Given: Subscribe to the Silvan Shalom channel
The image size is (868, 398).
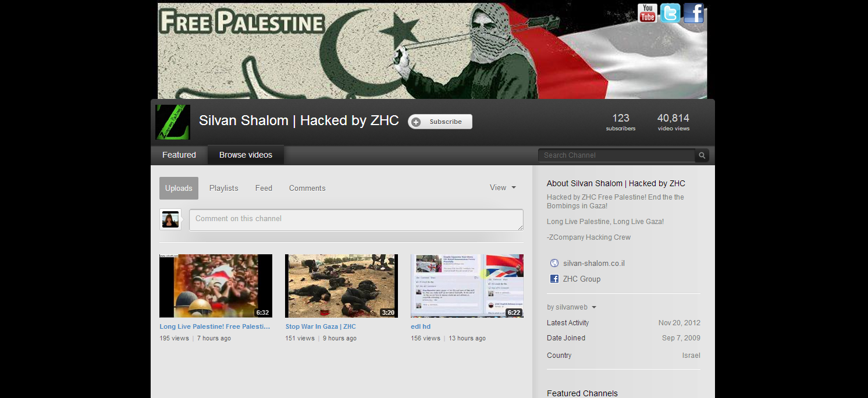Looking at the screenshot, I should point(440,122).
